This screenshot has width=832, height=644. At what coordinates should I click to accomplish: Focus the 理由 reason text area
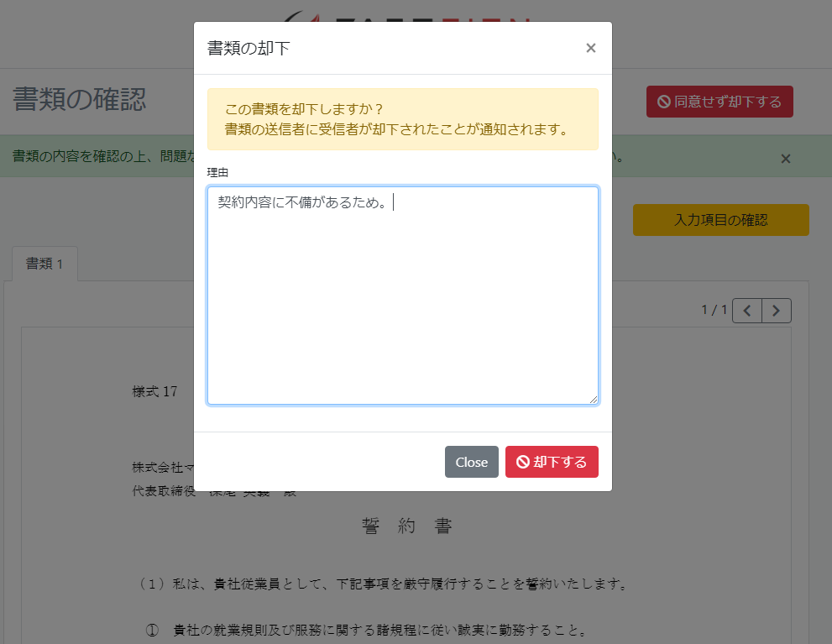[403, 295]
